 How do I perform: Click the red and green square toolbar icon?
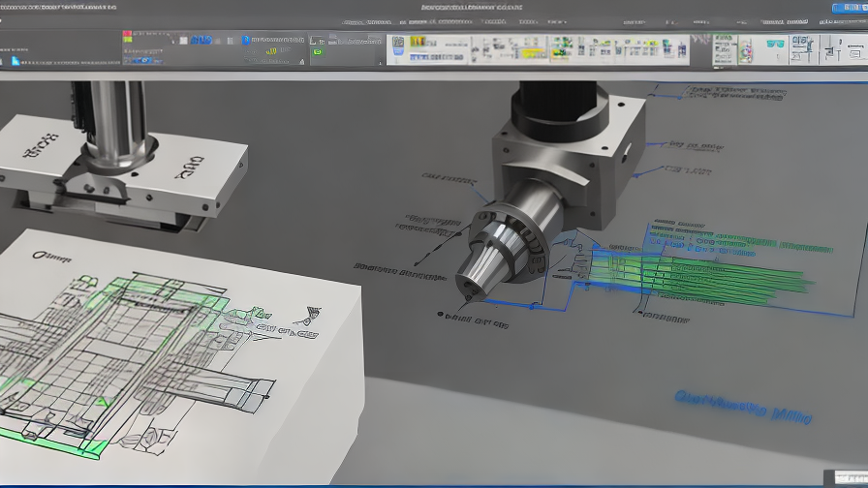[127, 37]
